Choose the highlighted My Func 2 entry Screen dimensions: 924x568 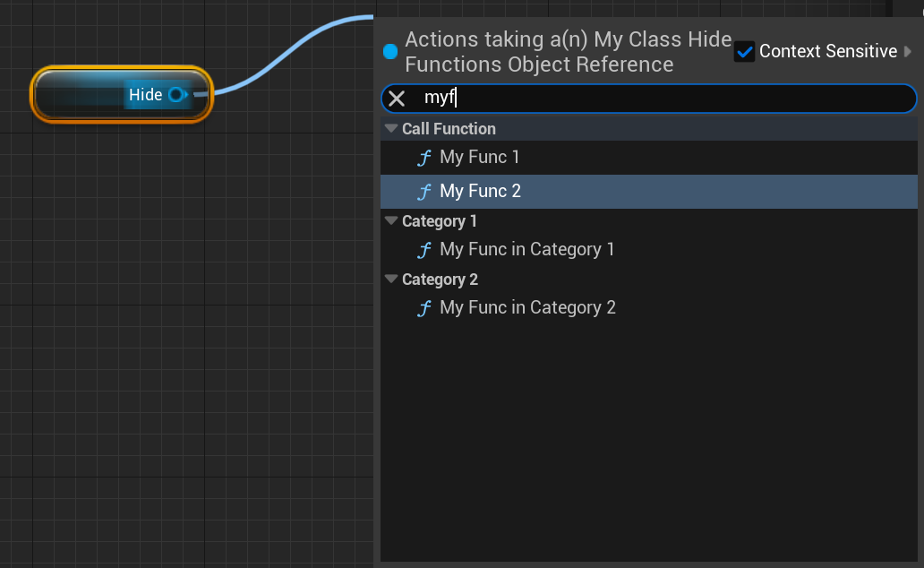tap(480, 192)
